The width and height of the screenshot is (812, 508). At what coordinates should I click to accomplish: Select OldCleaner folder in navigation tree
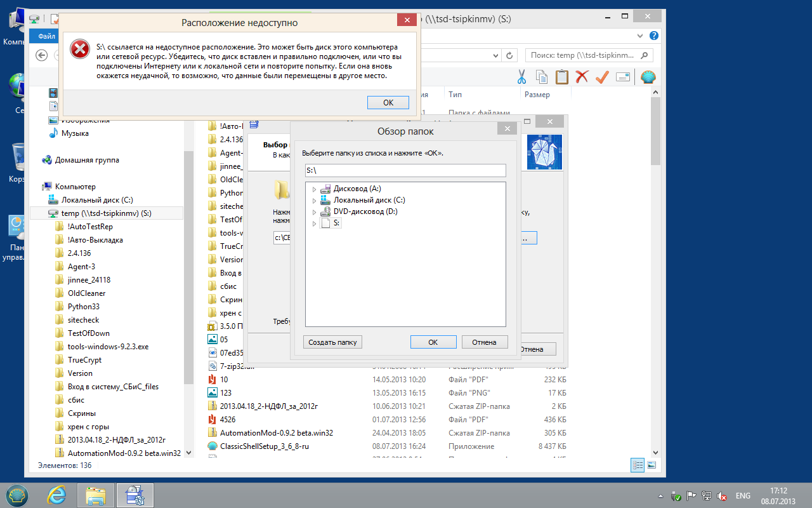[x=86, y=293]
